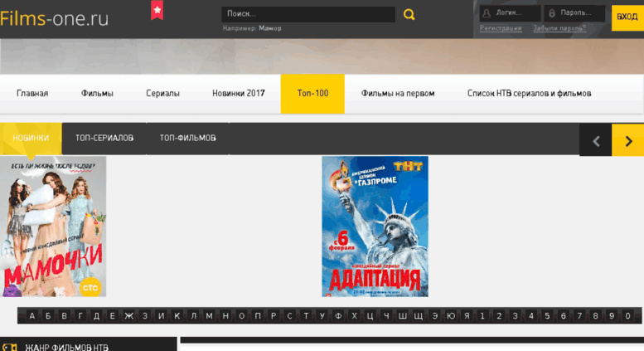
Task: Select letter М in alphabet bar
Action: (209, 315)
